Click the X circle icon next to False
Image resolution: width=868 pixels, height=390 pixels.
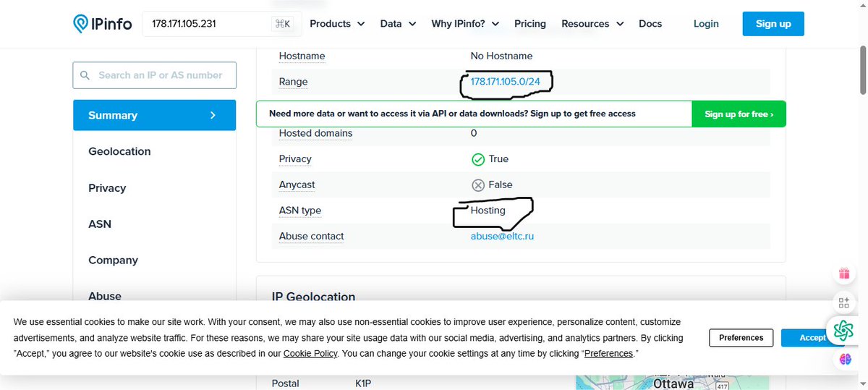click(478, 185)
